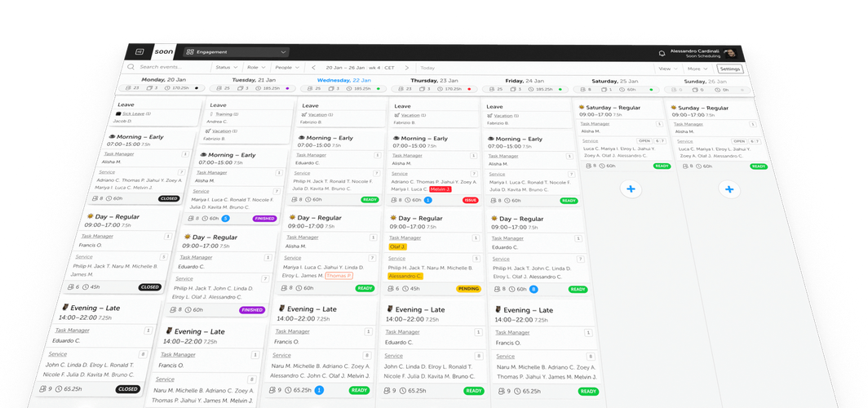
Task: Open Training link on Tuesday Leave
Action: tap(224, 114)
